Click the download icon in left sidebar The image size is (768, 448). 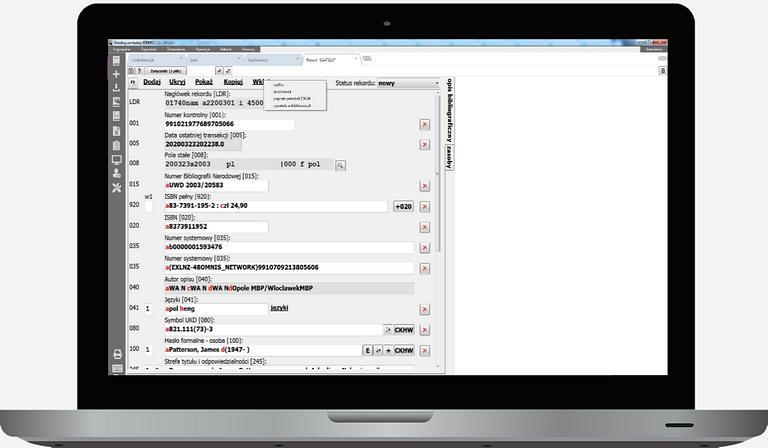tap(117, 88)
